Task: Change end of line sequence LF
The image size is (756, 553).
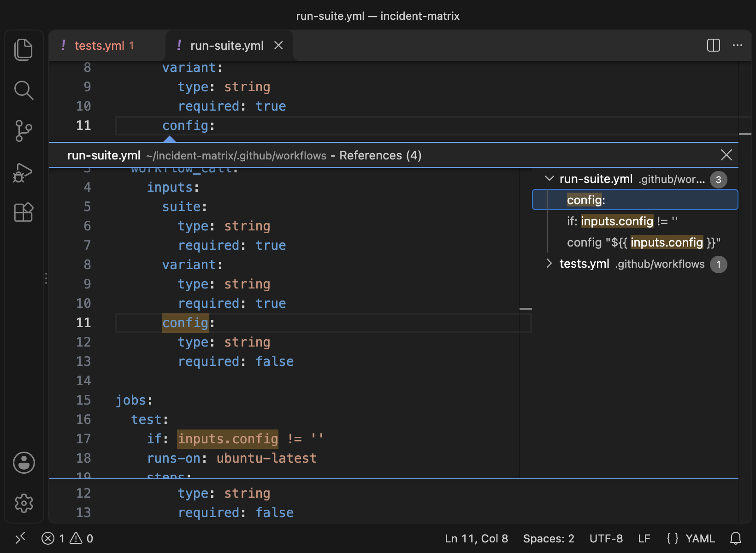Action: (x=644, y=538)
